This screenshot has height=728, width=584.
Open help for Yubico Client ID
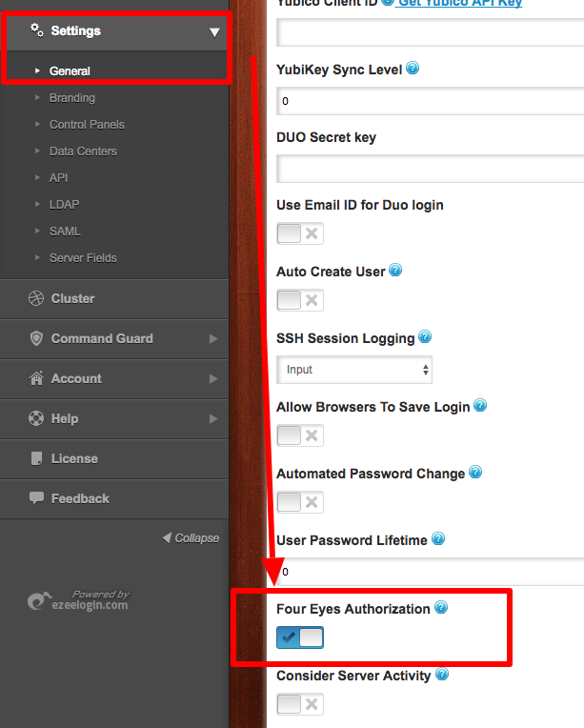[x=387, y=2]
